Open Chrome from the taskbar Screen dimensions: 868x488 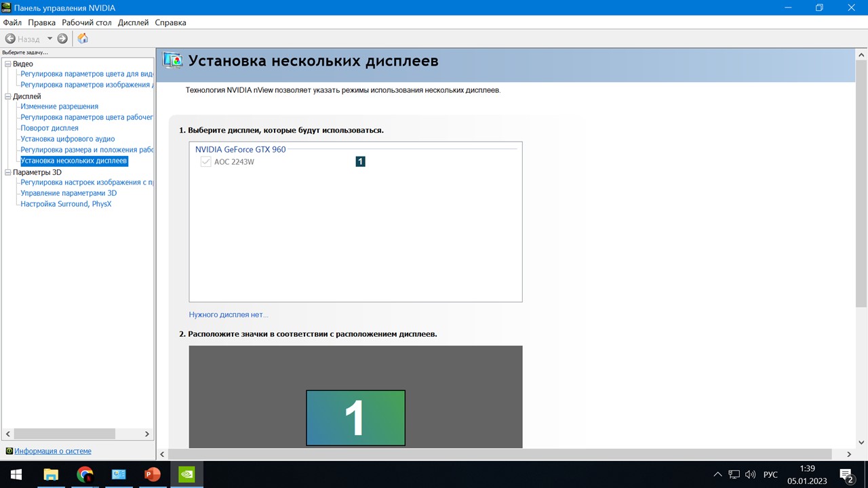(85, 474)
